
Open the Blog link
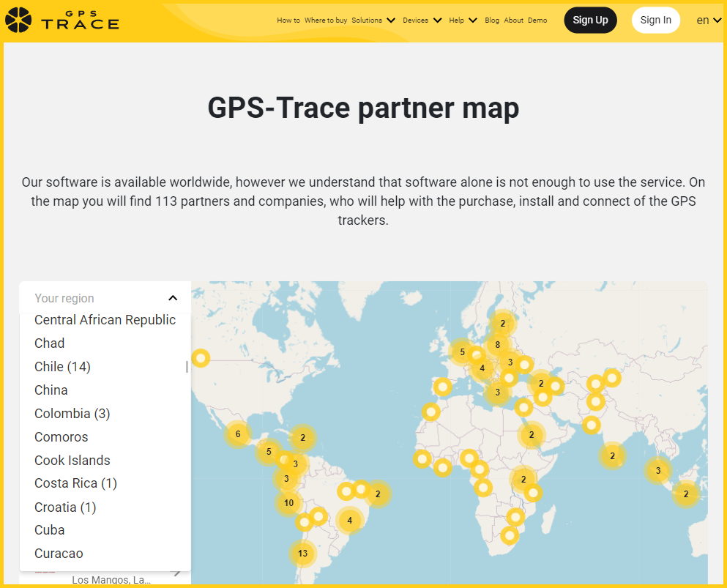click(492, 21)
